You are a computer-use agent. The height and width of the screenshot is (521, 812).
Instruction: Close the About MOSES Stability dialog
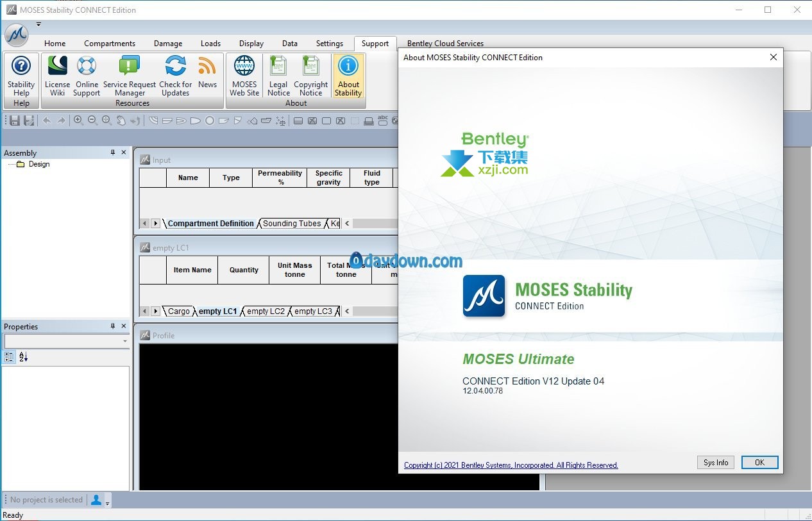click(774, 57)
